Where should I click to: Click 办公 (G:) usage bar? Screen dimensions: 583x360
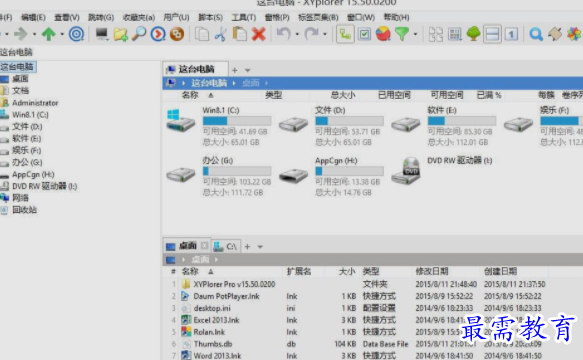[237, 171]
